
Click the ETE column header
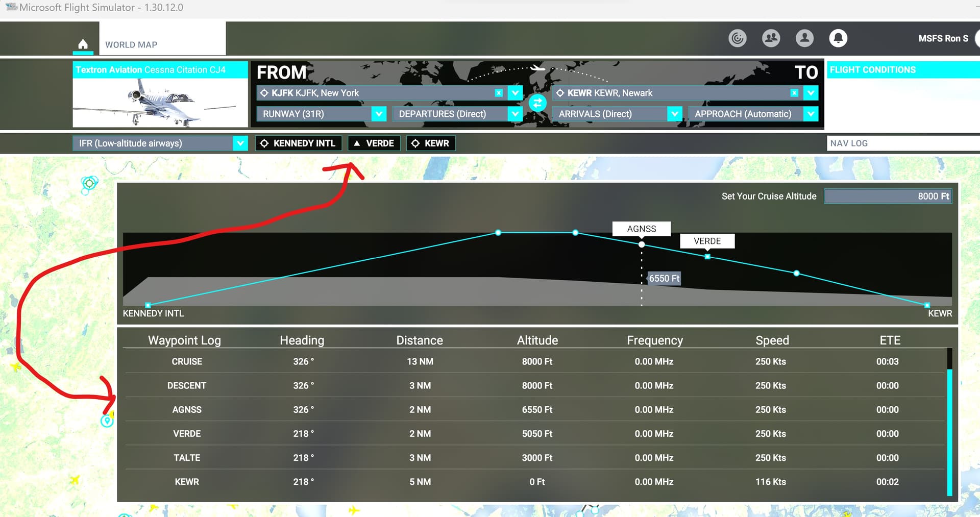(890, 340)
